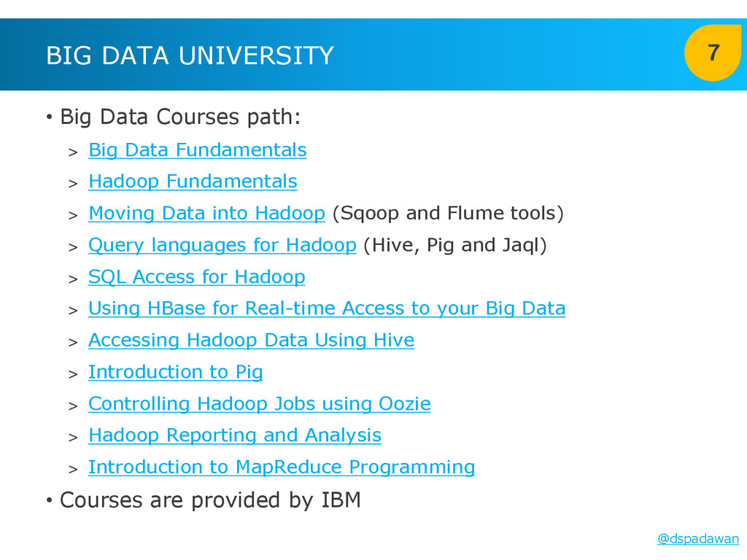Open Hadoop Reporting and Analysis link

(234, 435)
